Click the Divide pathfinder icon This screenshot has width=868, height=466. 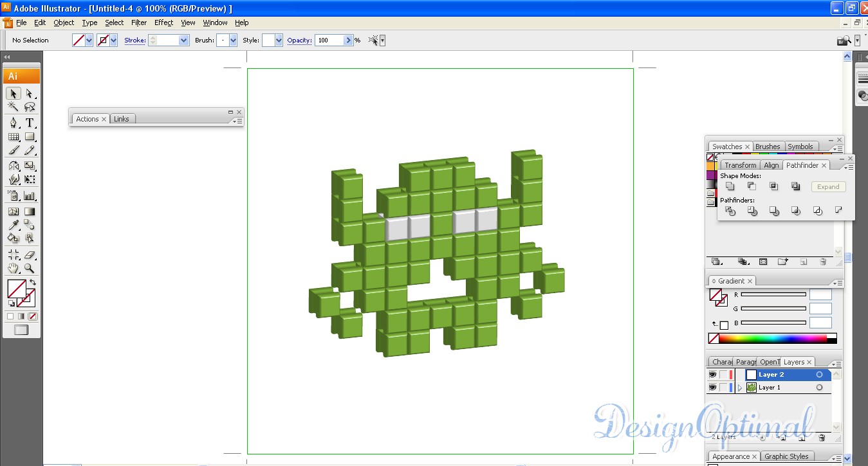[730, 211]
